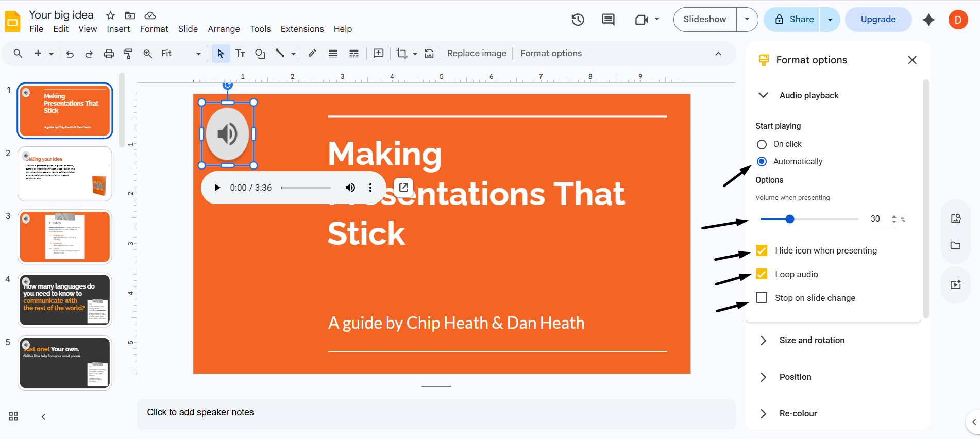Expand Size and rotation section

[x=764, y=341]
